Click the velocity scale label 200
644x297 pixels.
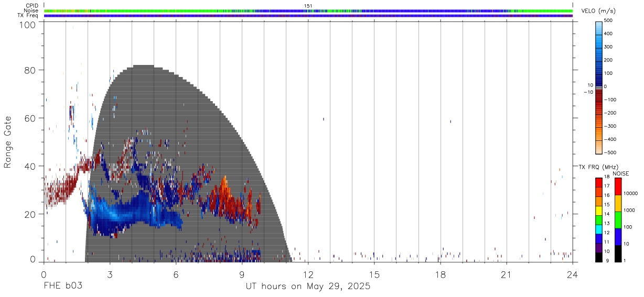pyautogui.click(x=609, y=60)
